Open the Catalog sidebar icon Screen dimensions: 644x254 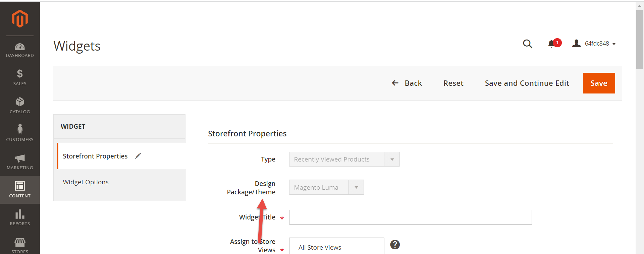(20, 102)
